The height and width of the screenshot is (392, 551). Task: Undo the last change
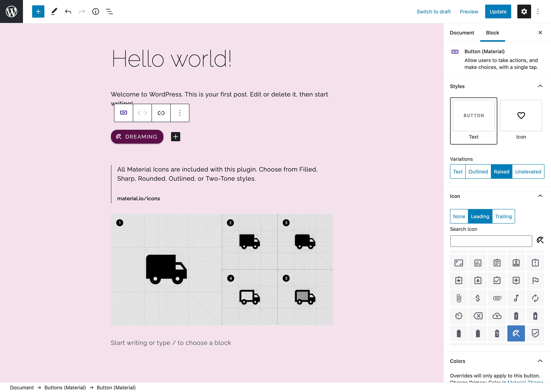(x=68, y=11)
